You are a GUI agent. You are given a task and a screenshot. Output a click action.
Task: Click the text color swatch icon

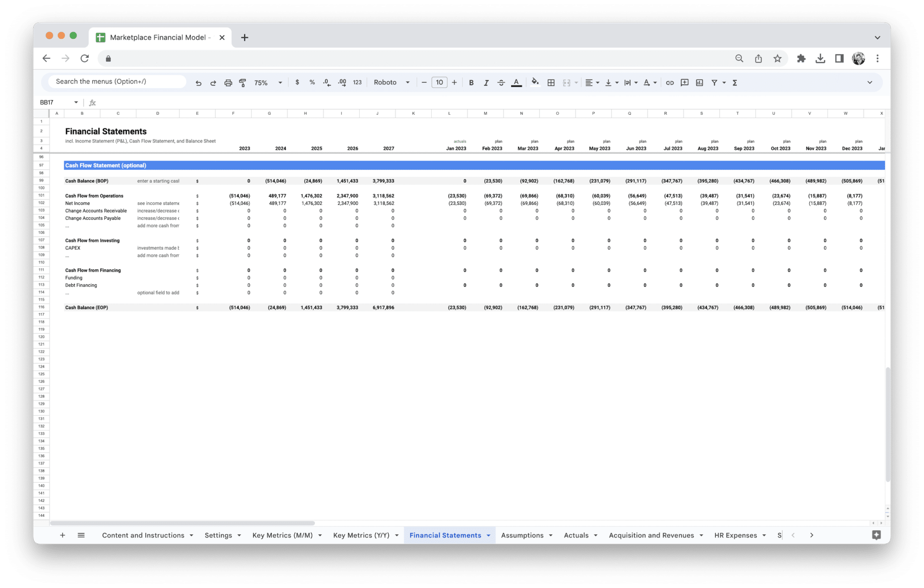click(516, 83)
